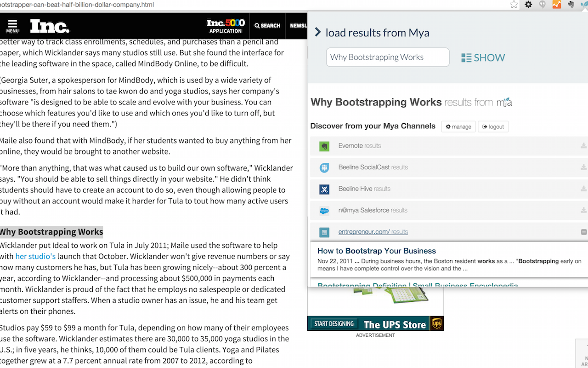
Task: Click the n@mya Salesforce cloud icon
Action: 324,211
